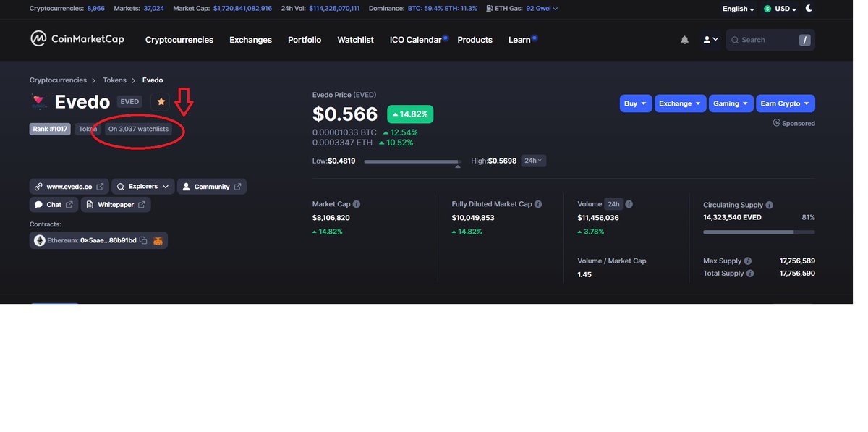Click the ETH Gas pump icon
Screen dimensions: 868x432
coord(490,9)
